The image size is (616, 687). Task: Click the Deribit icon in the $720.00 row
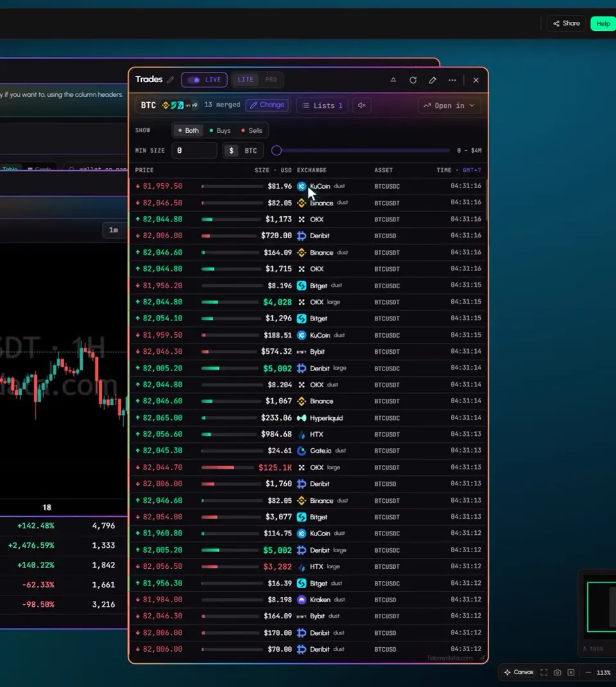click(302, 236)
